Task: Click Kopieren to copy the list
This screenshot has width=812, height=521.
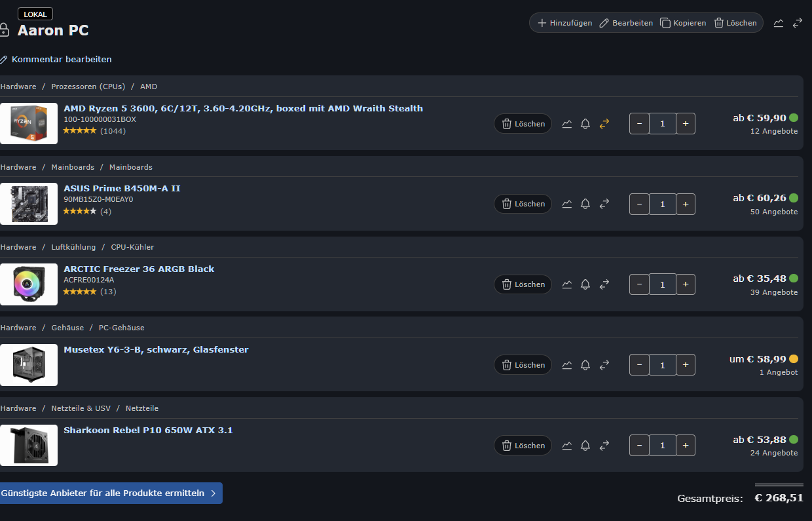Action: coord(683,23)
